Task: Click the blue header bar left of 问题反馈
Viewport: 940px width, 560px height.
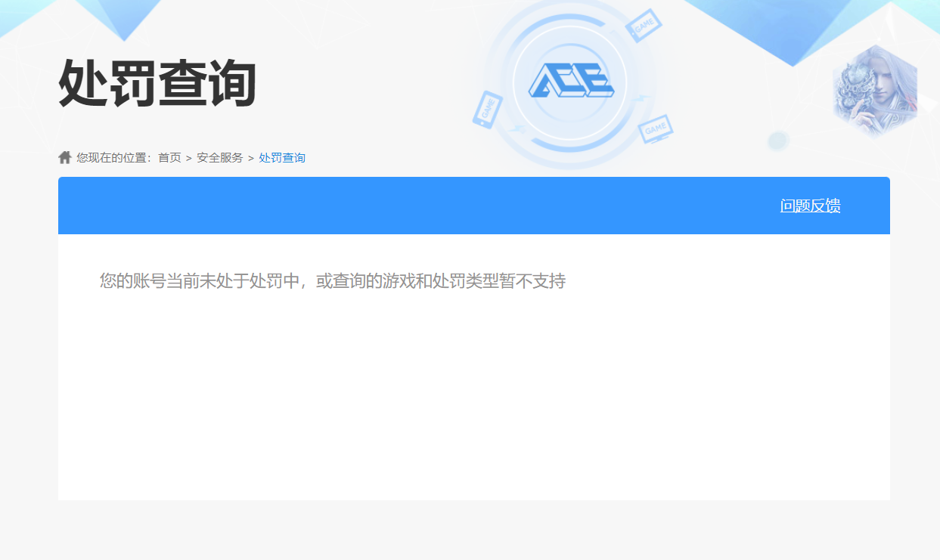Action: pos(378,206)
